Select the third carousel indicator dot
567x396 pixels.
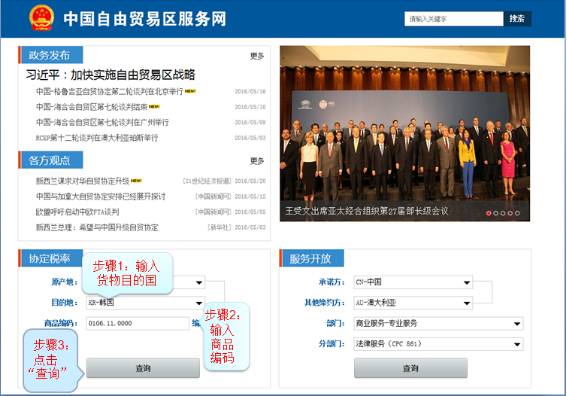pos(503,213)
